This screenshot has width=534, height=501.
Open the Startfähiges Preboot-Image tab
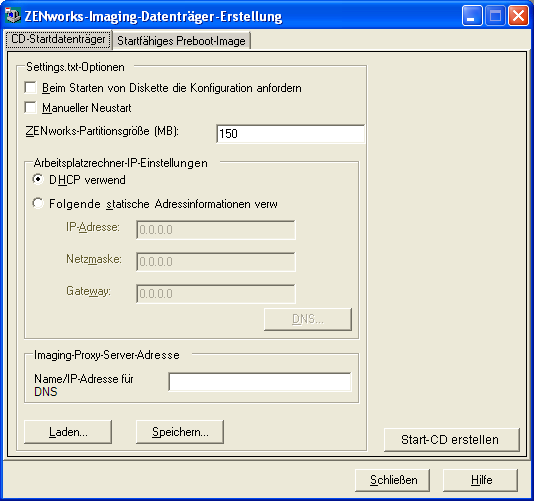click(x=182, y=41)
